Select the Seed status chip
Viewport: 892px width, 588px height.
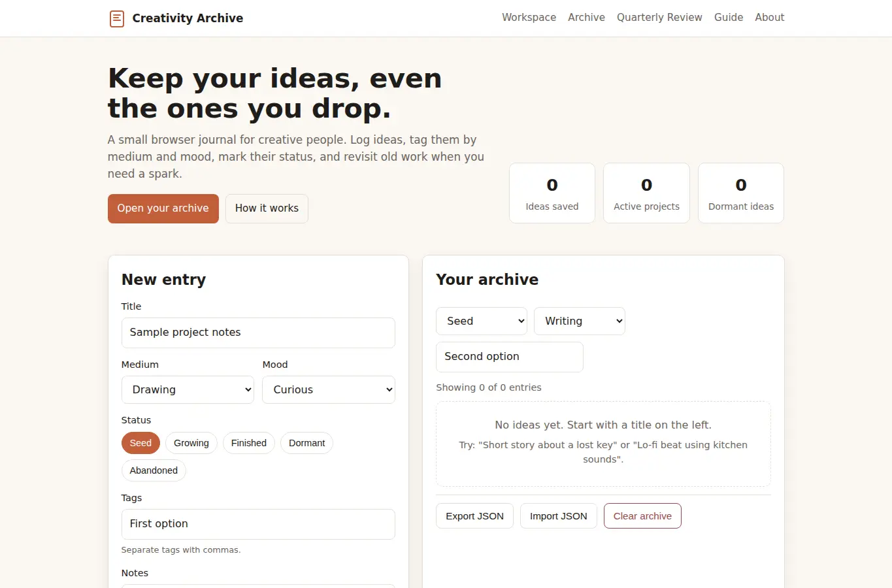[x=140, y=443]
